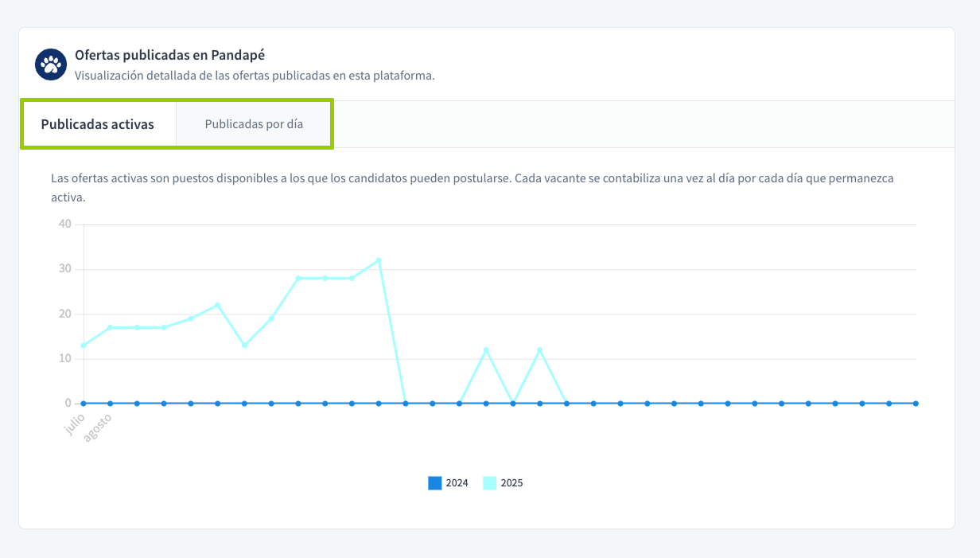Click the "2025" legend text label
This screenshot has height=558, width=980.
point(511,482)
